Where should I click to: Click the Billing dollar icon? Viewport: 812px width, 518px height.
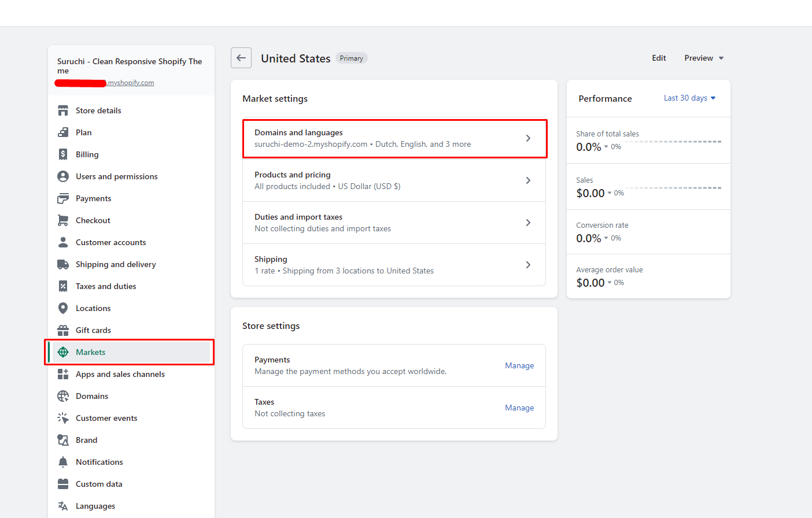coord(63,154)
